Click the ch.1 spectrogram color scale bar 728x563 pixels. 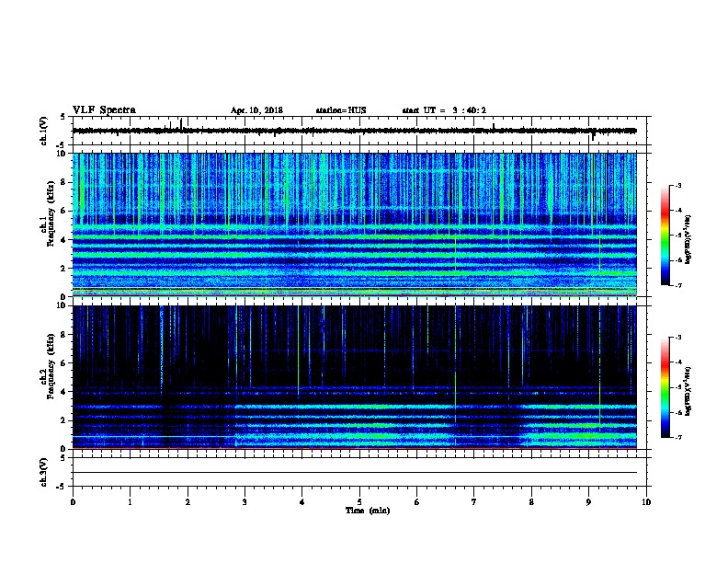coord(665,236)
